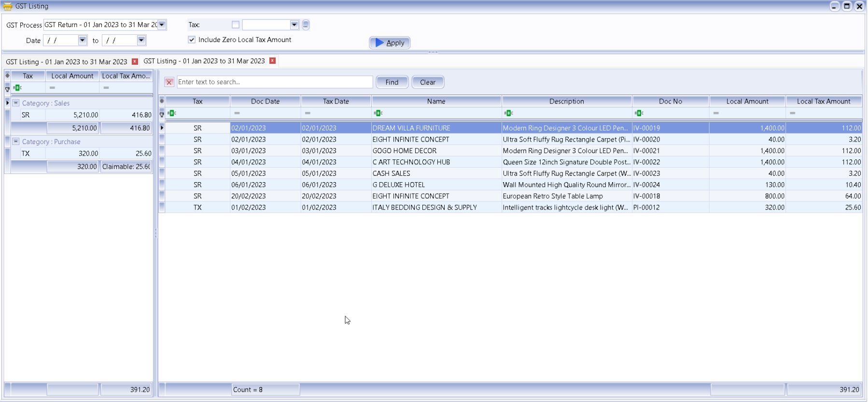
Task: Close the first GST Listing tab
Action: point(135,61)
